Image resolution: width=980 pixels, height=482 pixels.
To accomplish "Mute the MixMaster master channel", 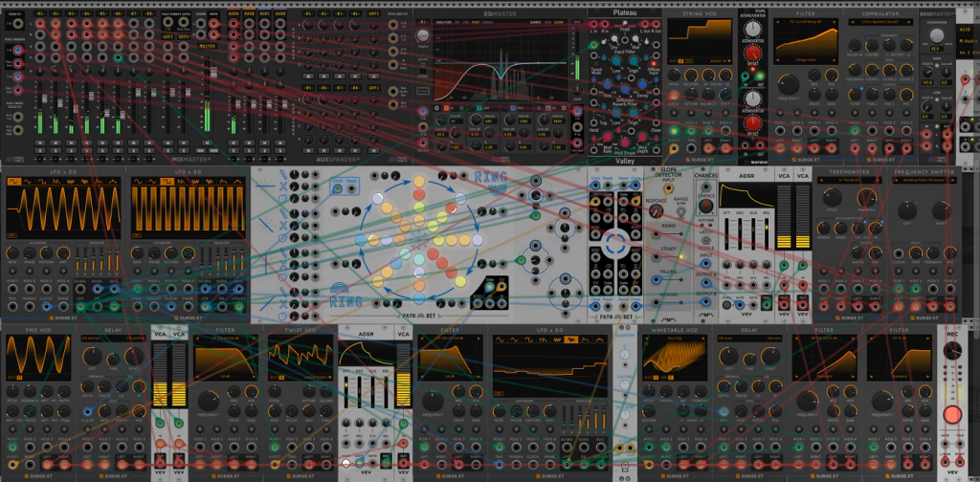I will click(x=207, y=143).
